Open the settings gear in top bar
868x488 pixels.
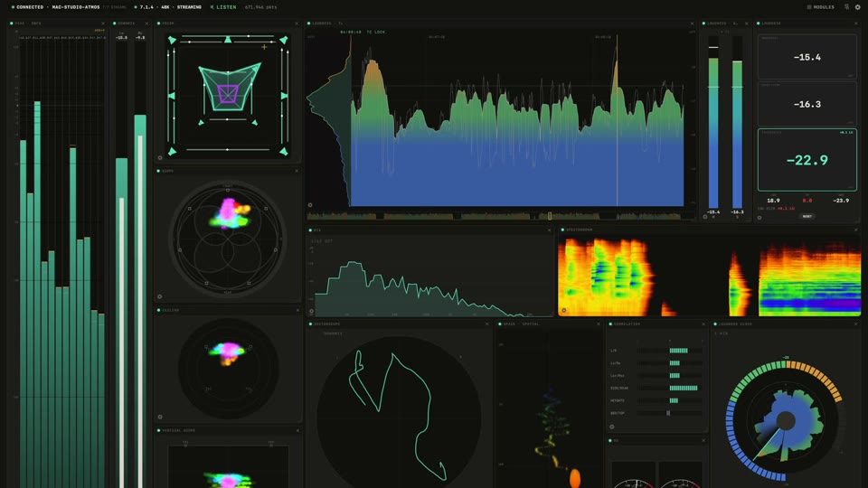[x=857, y=7]
